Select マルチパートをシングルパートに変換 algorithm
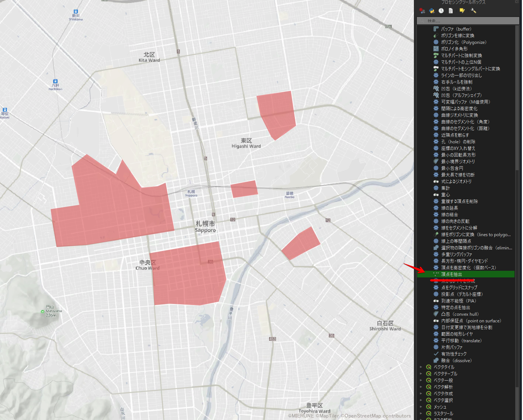523x420 pixels. pyautogui.click(x=471, y=69)
